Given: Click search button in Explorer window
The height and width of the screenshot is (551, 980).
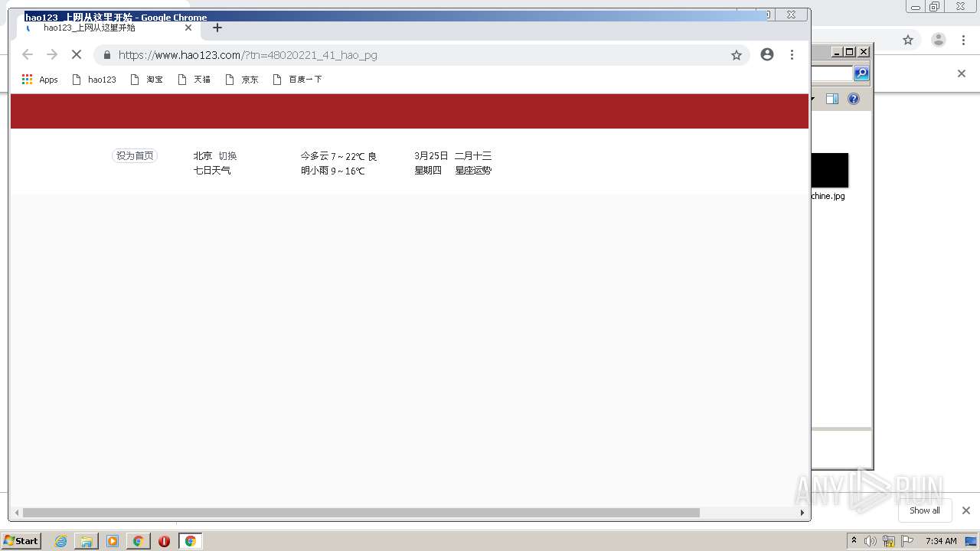Looking at the screenshot, I should coord(861,73).
